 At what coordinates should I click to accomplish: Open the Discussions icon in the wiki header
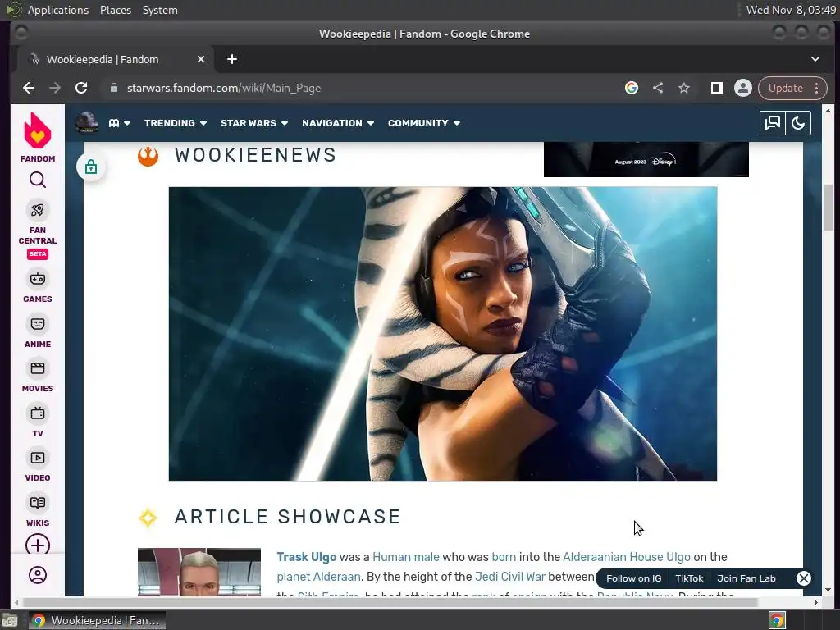pos(773,123)
